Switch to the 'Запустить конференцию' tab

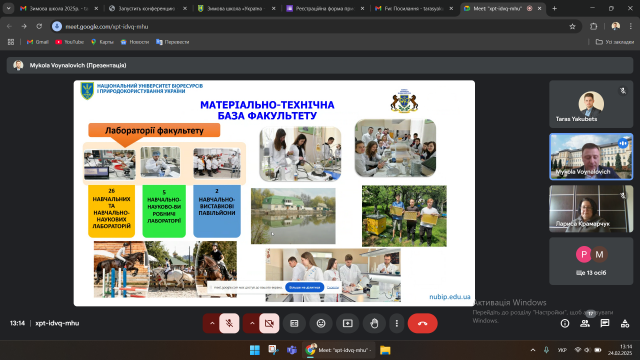click(148, 8)
